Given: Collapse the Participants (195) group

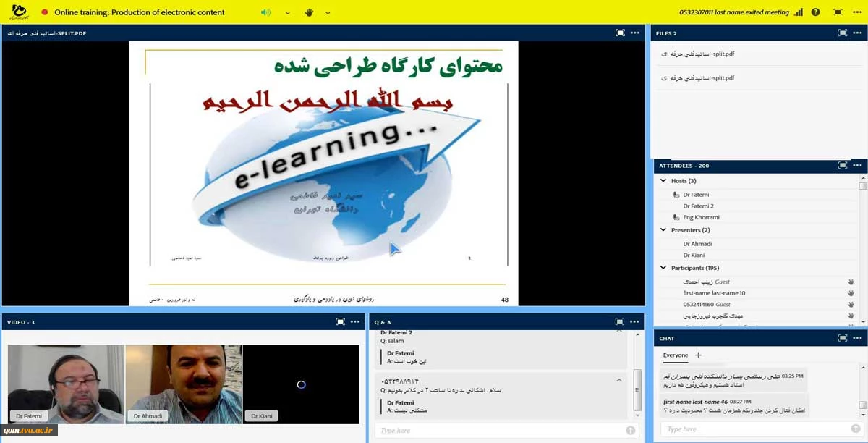Looking at the screenshot, I should click(x=663, y=268).
